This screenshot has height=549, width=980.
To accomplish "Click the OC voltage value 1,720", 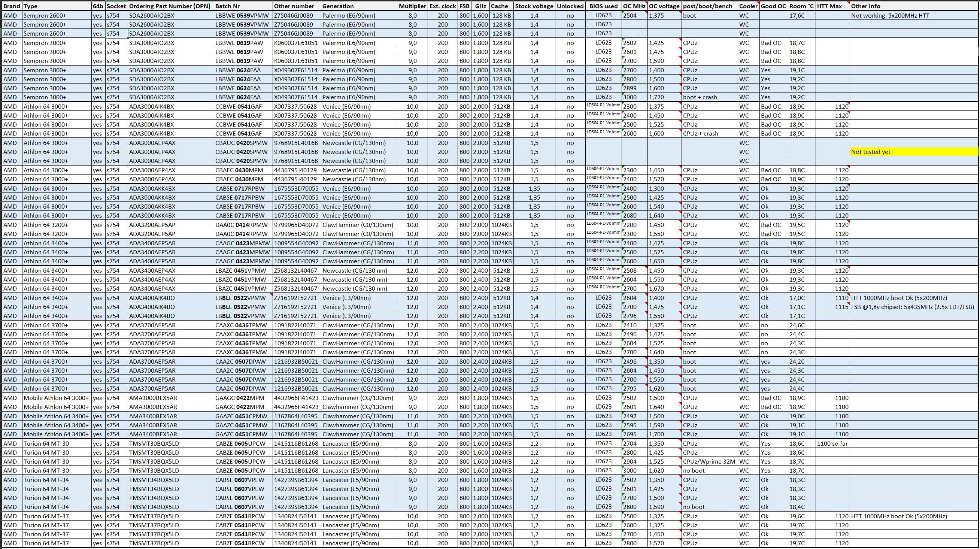I will click(x=665, y=97).
